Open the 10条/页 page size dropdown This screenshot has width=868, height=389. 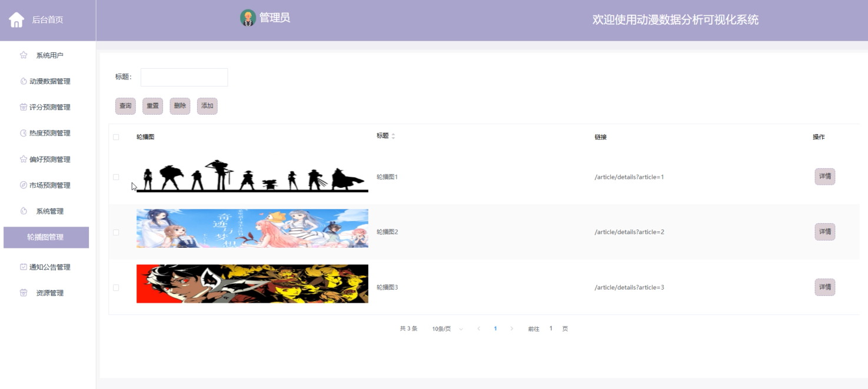point(447,329)
